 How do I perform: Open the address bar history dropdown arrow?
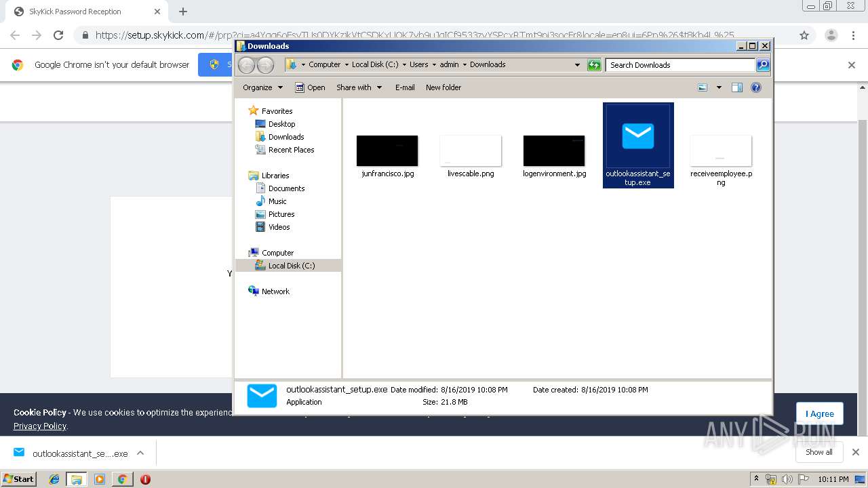[x=577, y=65]
